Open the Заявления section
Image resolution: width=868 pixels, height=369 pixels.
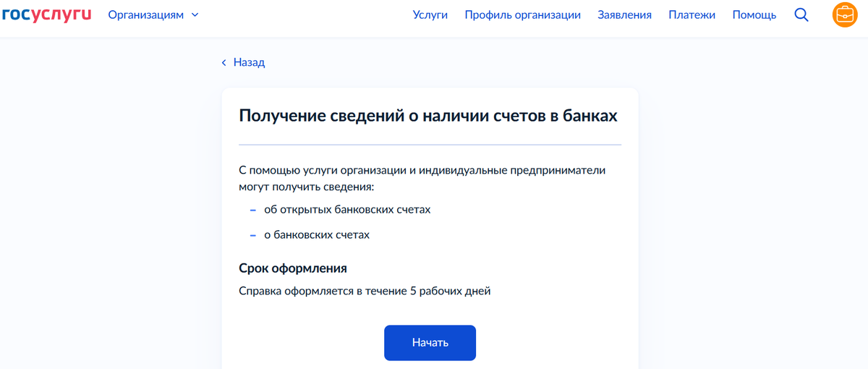tap(625, 14)
